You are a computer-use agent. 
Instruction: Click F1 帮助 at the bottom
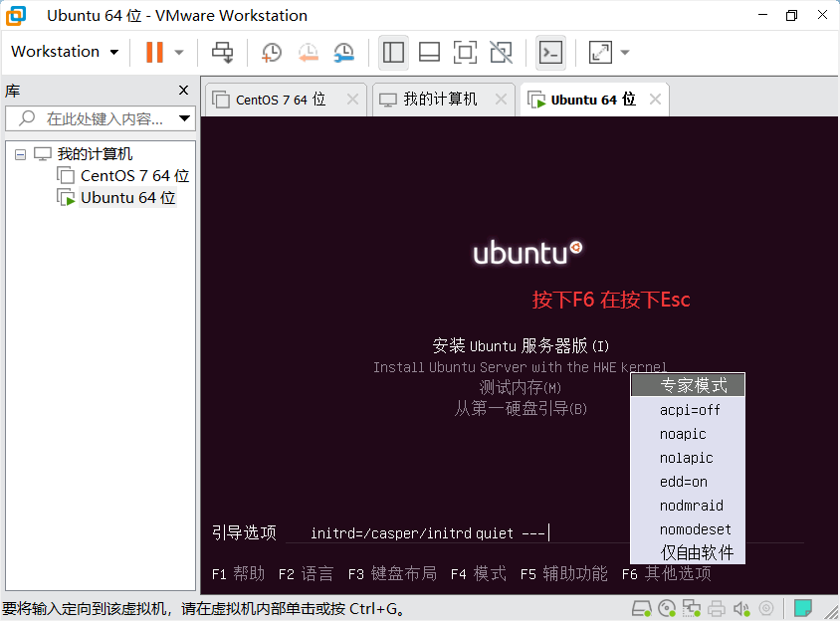point(239,574)
